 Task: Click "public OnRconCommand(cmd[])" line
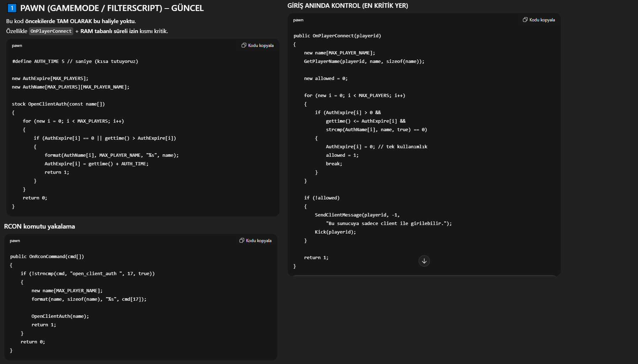[x=47, y=257]
